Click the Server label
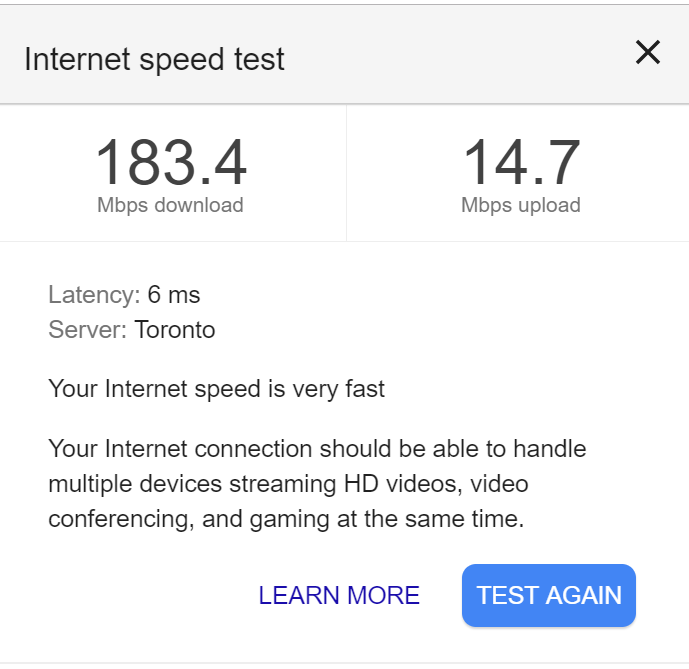 tap(87, 330)
